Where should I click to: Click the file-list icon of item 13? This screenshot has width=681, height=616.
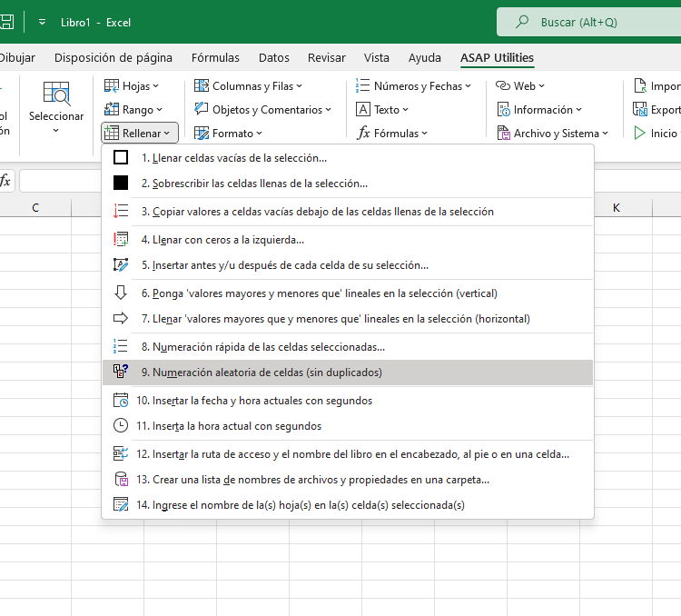coord(121,479)
